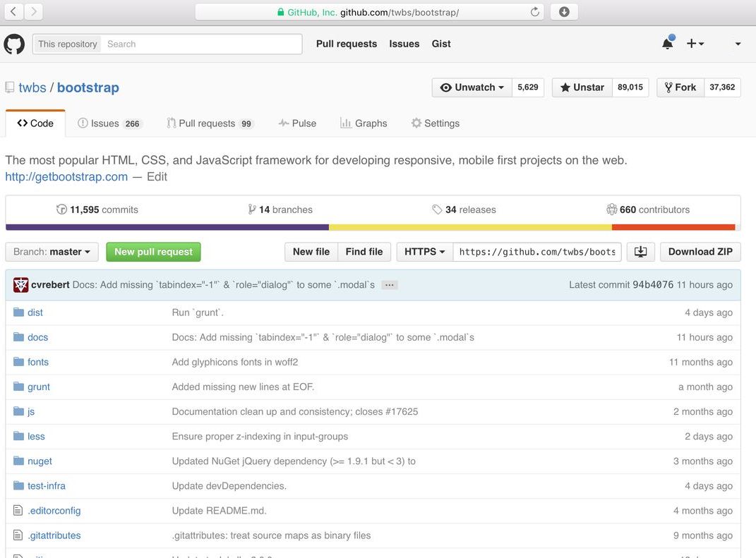Click the copy clone URL clipboard icon

click(x=640, y=252)
